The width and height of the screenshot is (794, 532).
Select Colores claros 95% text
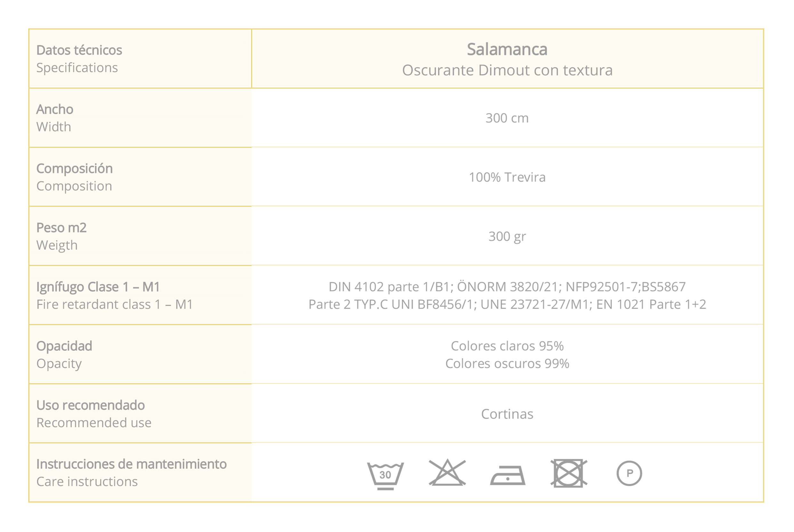point(507,346)
